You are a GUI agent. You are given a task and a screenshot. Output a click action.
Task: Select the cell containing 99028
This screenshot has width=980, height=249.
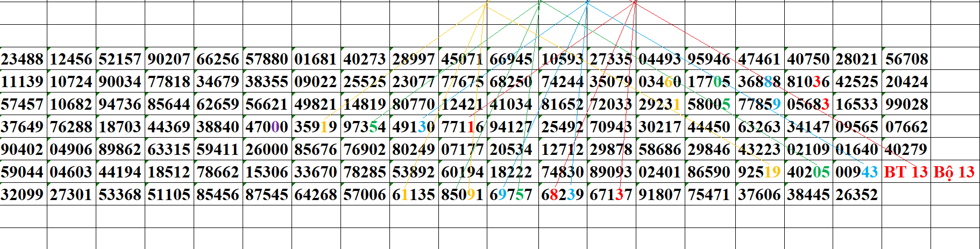[906, 104]
